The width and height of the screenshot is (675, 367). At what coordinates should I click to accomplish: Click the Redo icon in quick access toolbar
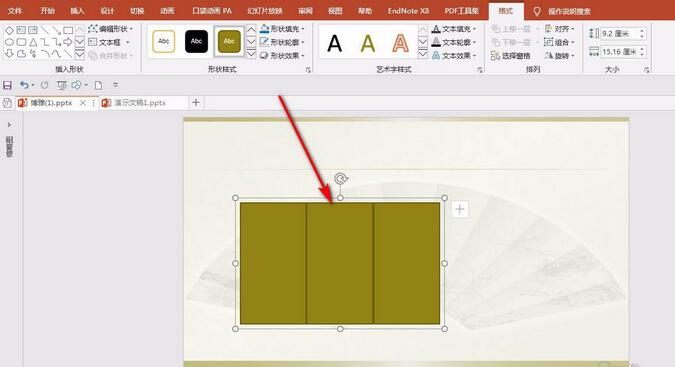click(44, 85)
